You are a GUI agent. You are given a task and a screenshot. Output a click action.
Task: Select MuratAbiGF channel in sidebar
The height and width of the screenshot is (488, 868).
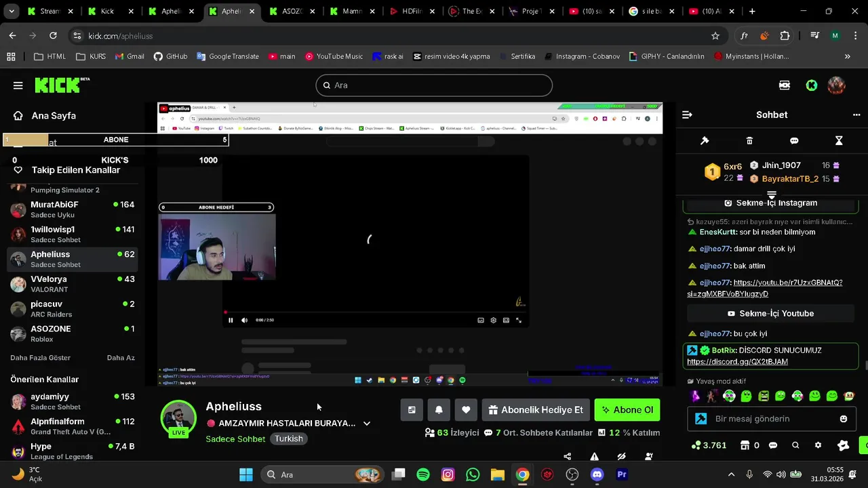coord(73,209)
